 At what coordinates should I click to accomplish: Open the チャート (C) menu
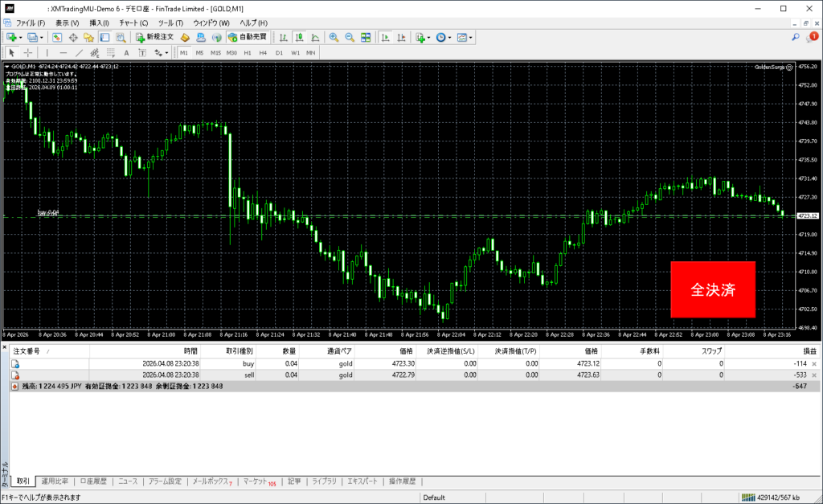pyautogui.click(x=133, y=23)
